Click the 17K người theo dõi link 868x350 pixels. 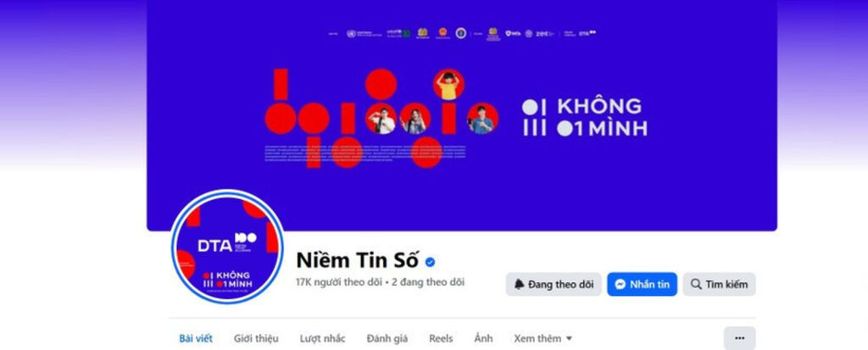pyautogui.click(x=339, y=282)
